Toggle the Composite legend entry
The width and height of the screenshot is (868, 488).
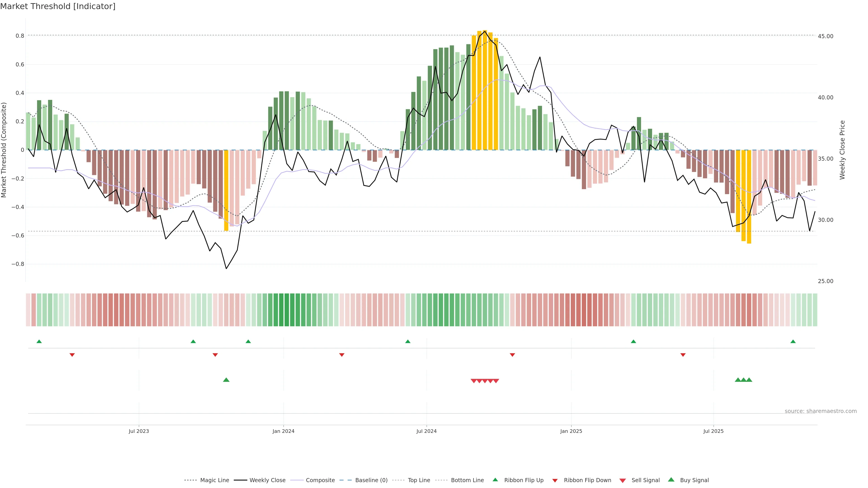[x=320, y=480]
